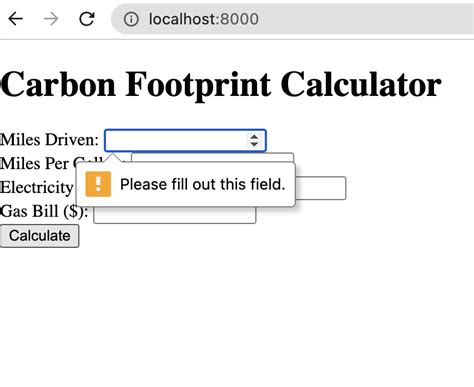Focus the Miles Driven input field

185,140
